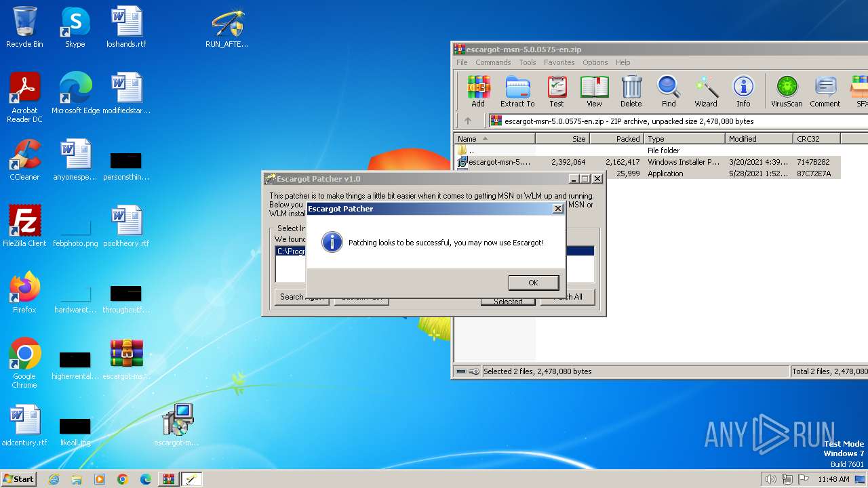Open the Help menu in WinRAR
The image size is (868, 488).
[x=623, y=62]
